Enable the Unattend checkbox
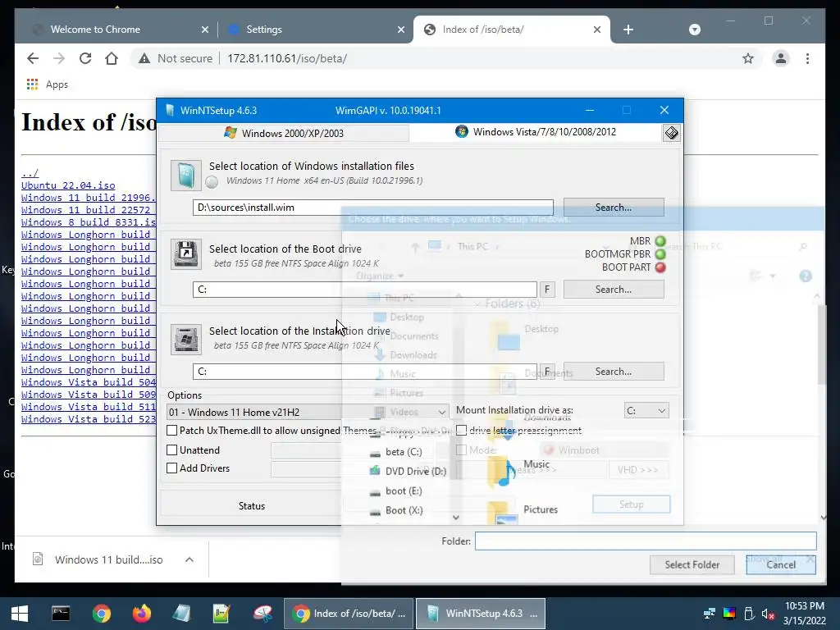840x630 pixels. pyautogui.click(x=172, y=450)
